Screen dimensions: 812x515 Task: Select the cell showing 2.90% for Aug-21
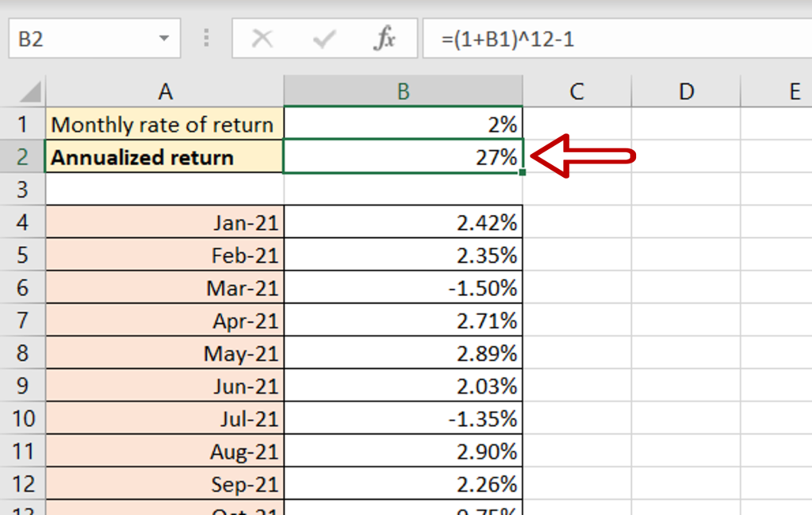pyautogui.click(x=404, y=450)
